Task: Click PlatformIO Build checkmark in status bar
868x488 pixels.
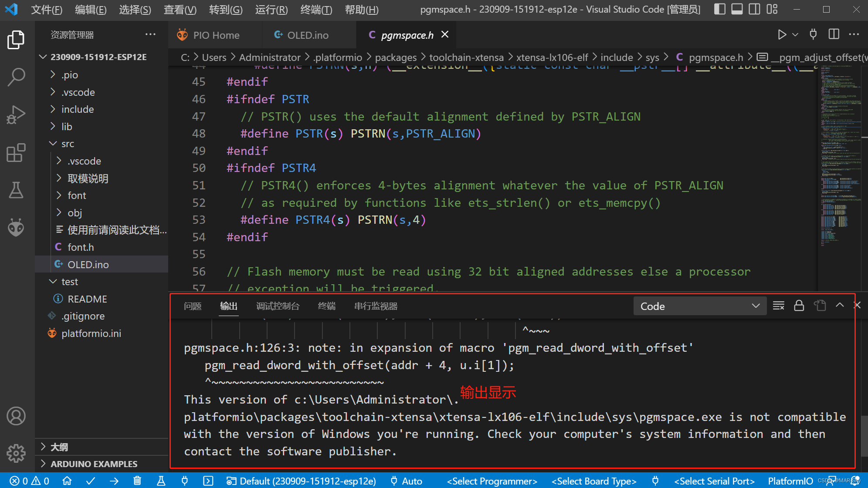Action: [x=91, y=481]
